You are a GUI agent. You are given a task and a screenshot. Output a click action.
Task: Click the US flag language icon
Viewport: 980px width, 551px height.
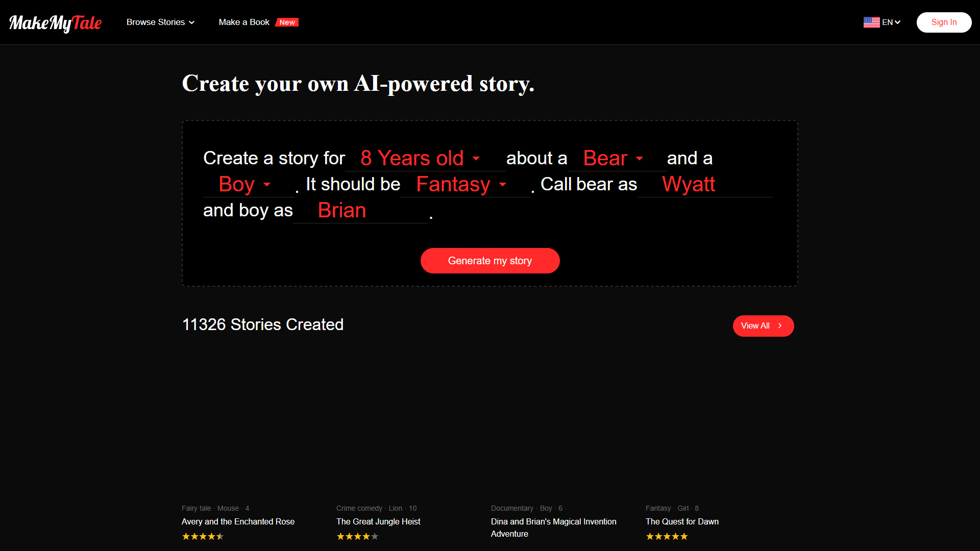(871, 22)
